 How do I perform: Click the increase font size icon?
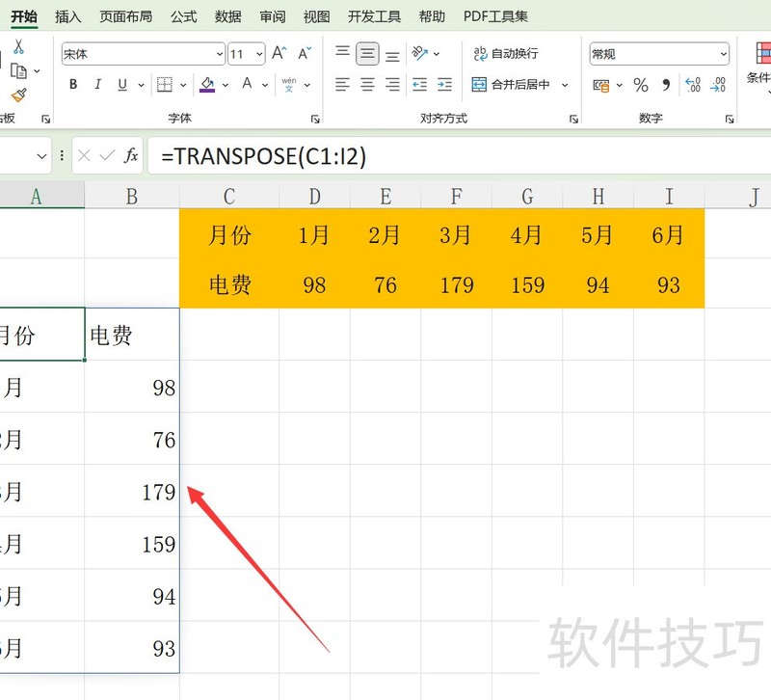[x=278, y=52]
